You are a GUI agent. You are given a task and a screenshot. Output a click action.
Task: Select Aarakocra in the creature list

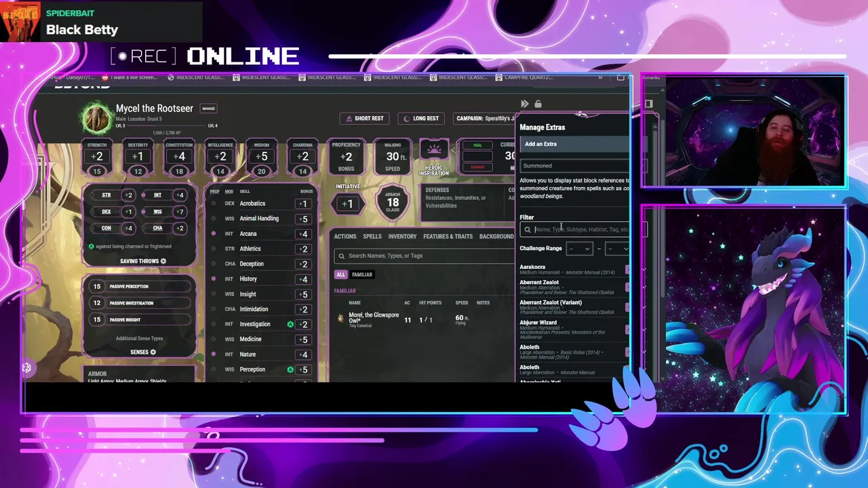click(574, 269)
